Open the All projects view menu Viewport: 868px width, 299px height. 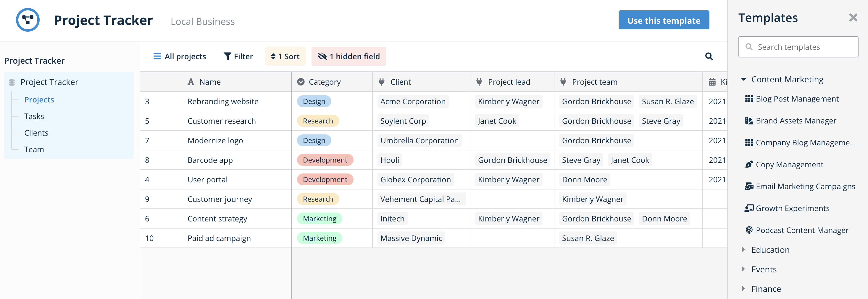pyautogui.click(x=179, y=56)
